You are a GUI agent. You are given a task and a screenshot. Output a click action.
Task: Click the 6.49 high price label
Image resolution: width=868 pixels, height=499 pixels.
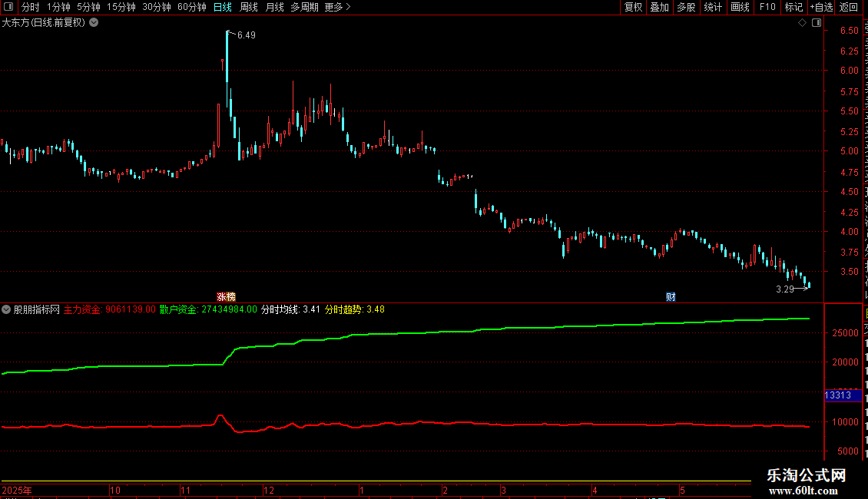[x=247, y=35]
